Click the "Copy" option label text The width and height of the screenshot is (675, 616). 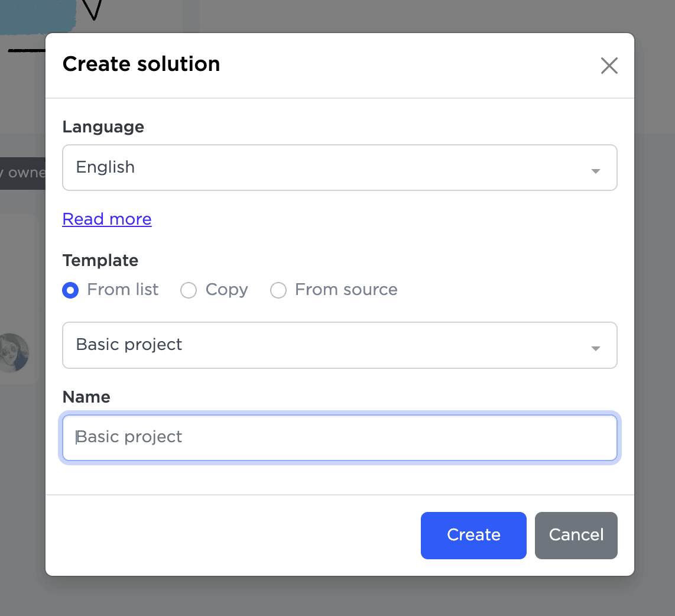(x=226, y=290)
